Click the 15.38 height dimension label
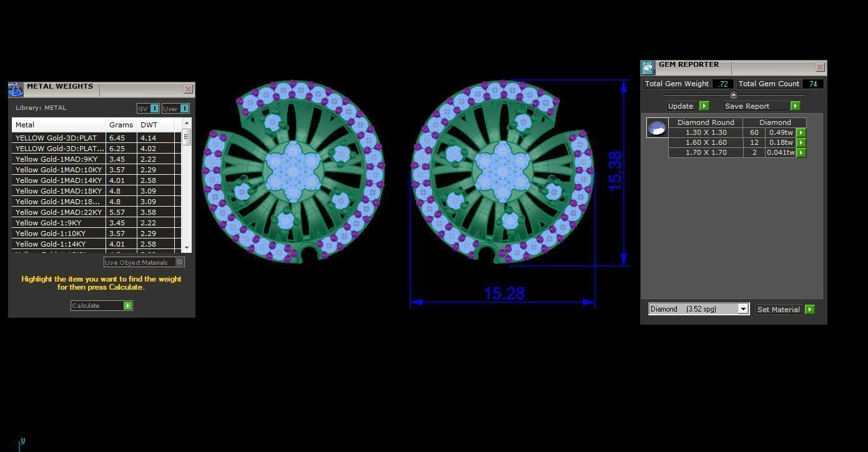The width and height of the screenshot is (868, 452). coord(615,171)
